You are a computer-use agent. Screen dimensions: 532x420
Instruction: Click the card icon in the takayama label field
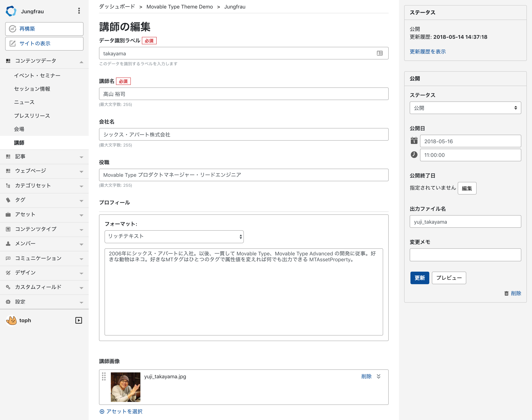point(379,53)
